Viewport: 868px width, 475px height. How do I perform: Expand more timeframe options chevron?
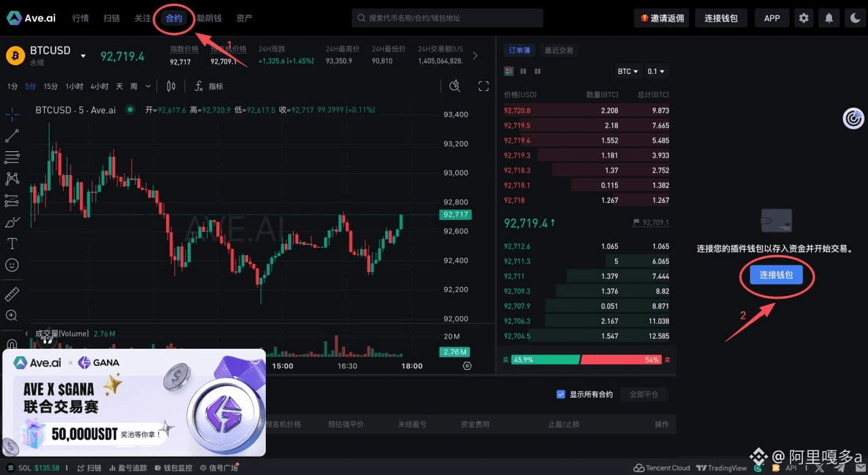pos(148,86)
